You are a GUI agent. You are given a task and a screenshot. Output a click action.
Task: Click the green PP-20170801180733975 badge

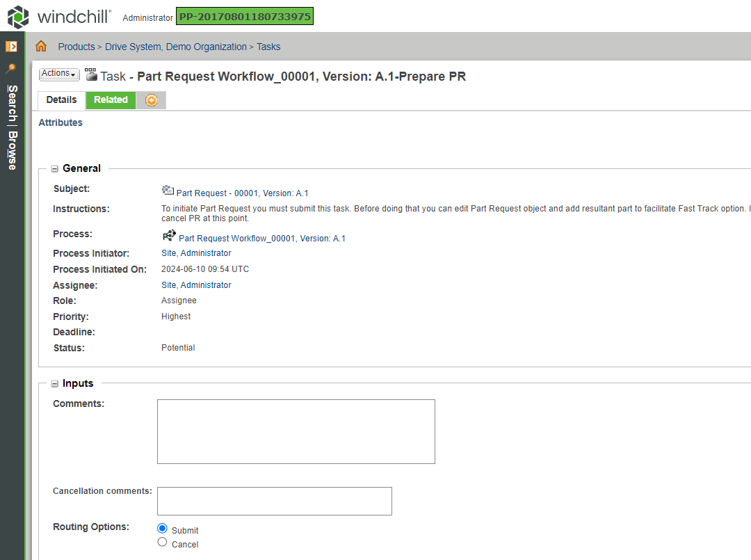pos(245,15)
